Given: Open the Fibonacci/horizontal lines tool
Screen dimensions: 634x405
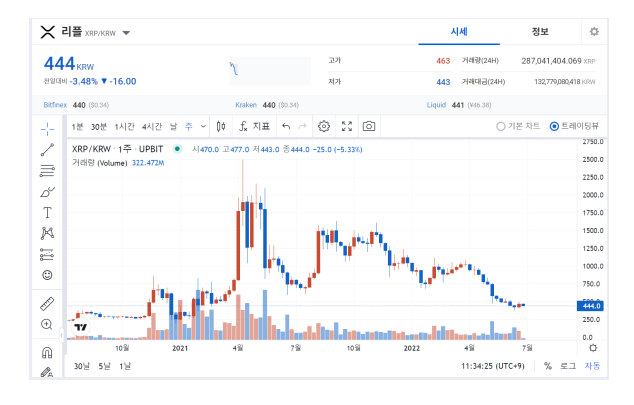Looking at the screenshot, I should pyautogui.click(x=47, y=171).
